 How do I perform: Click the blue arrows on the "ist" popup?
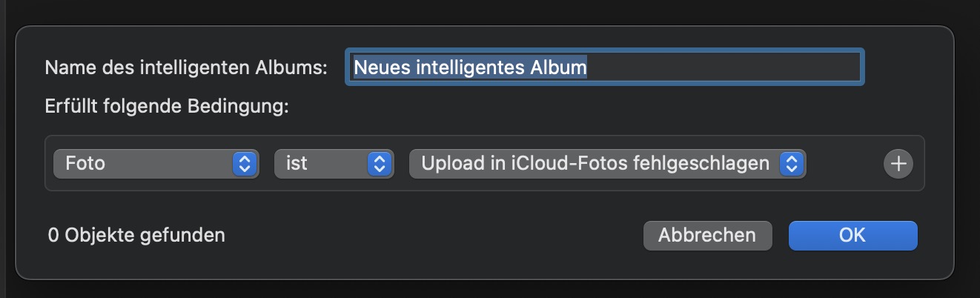(380, 164)
